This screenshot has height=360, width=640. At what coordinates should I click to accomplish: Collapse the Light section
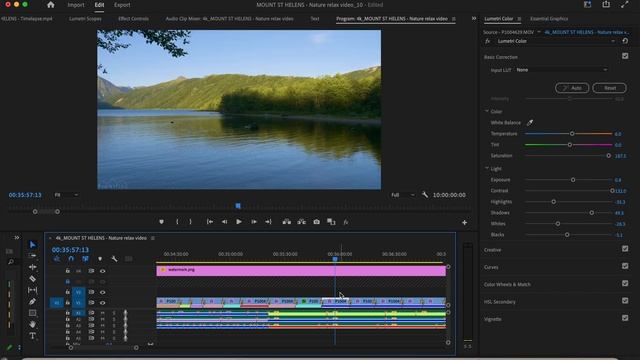pos(487,168)
